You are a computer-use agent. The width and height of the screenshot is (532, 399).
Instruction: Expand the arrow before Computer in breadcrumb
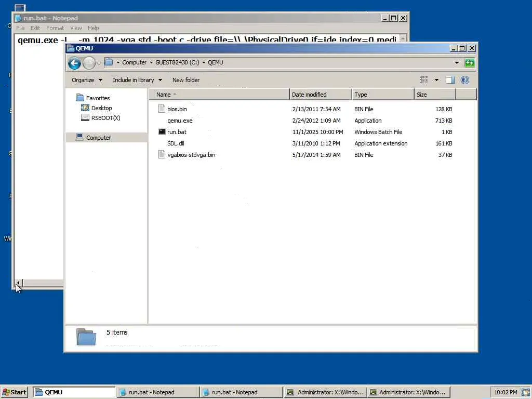[118, 62]
